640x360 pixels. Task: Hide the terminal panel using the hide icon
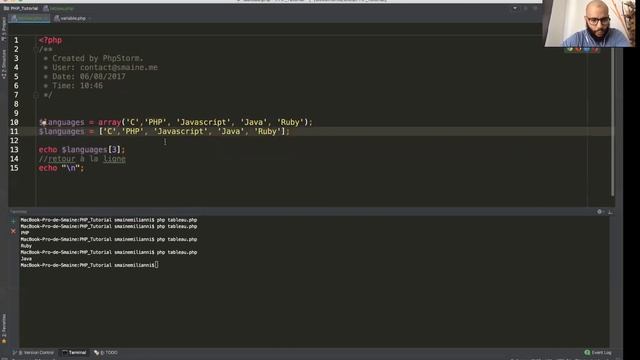click(x=610, y=212)
